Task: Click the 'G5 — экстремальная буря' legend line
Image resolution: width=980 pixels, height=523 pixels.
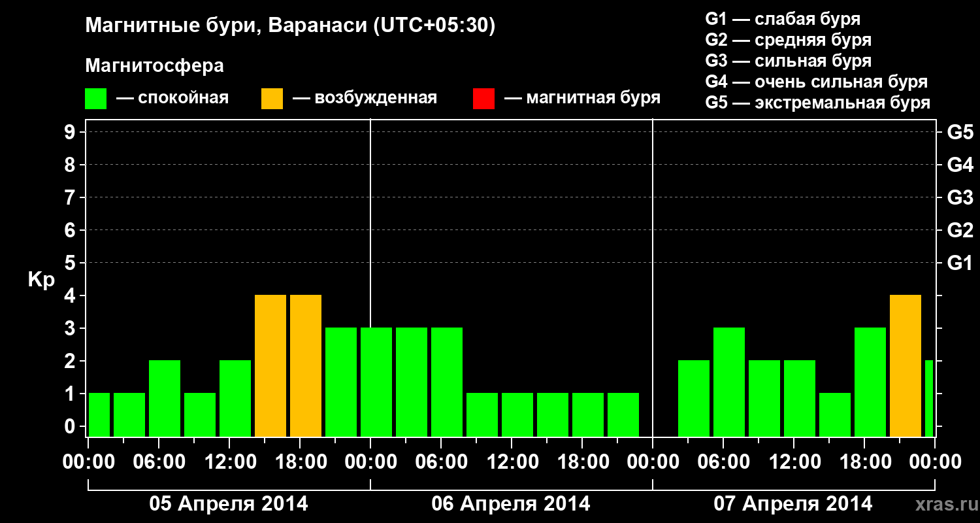Action: click(818, 103)
